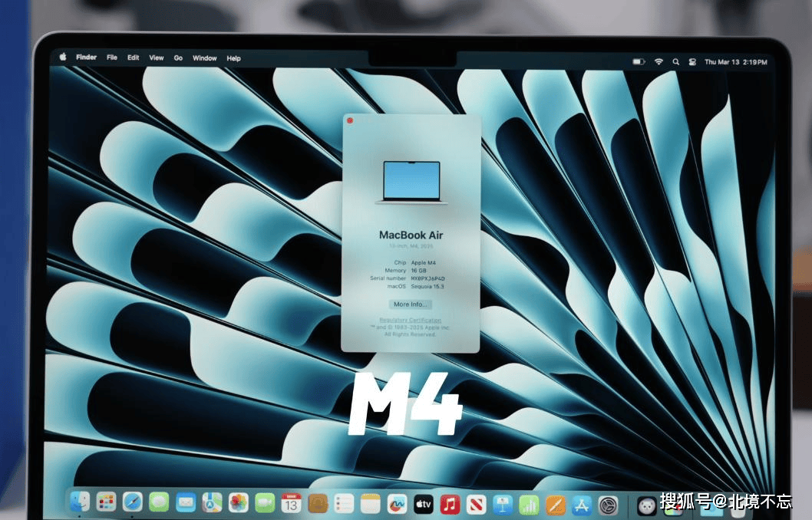Image resolution: width=812 pixels, height=520 pixels.
Task: Launch Safari from the dock
Action: [x=133, y=502]
